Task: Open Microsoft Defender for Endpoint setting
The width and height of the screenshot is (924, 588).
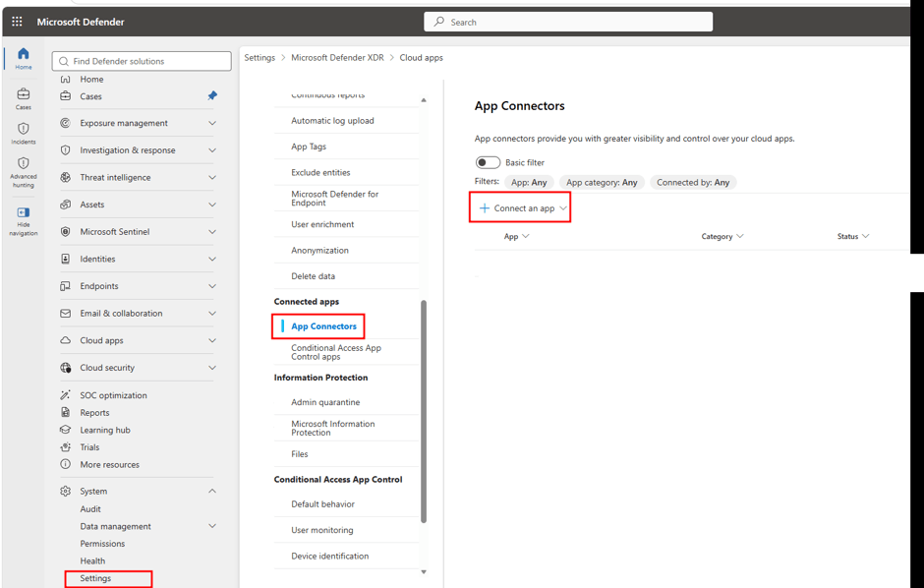Action: (x=335, y=198)
